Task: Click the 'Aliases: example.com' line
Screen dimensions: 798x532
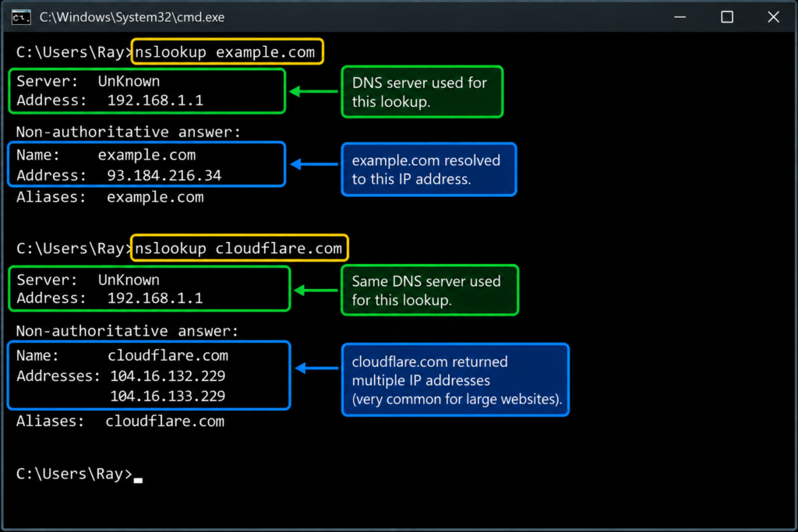Action: tap(110, 197)
